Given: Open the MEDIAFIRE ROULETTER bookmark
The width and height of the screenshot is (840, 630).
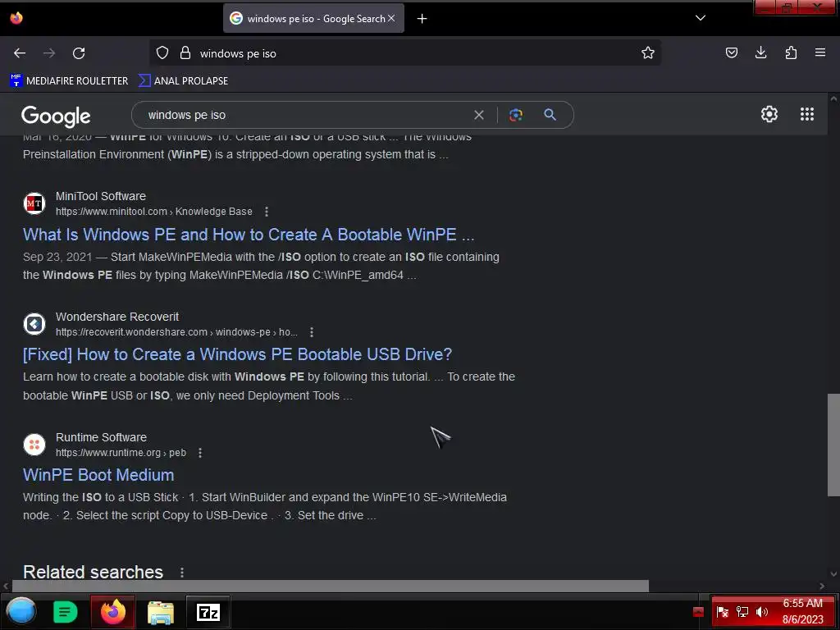Looking at the screenshot, I should 69,81.
